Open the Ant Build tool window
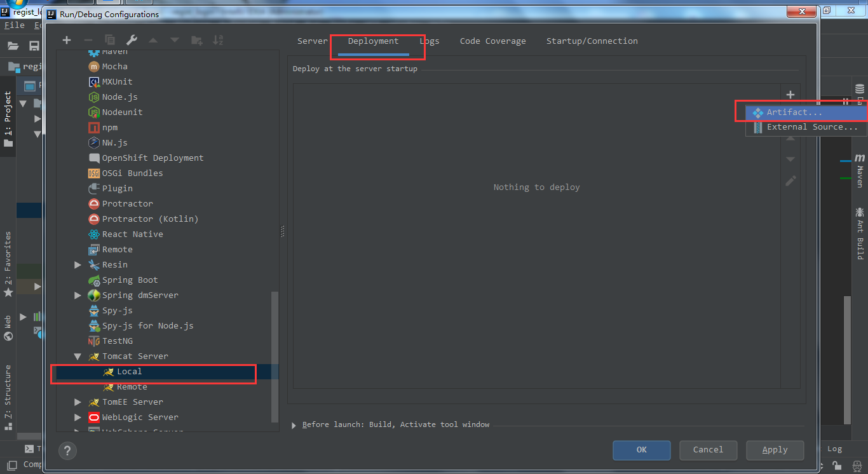The height and width of the screenshot is (474, 868). click(x=860, y=234)
